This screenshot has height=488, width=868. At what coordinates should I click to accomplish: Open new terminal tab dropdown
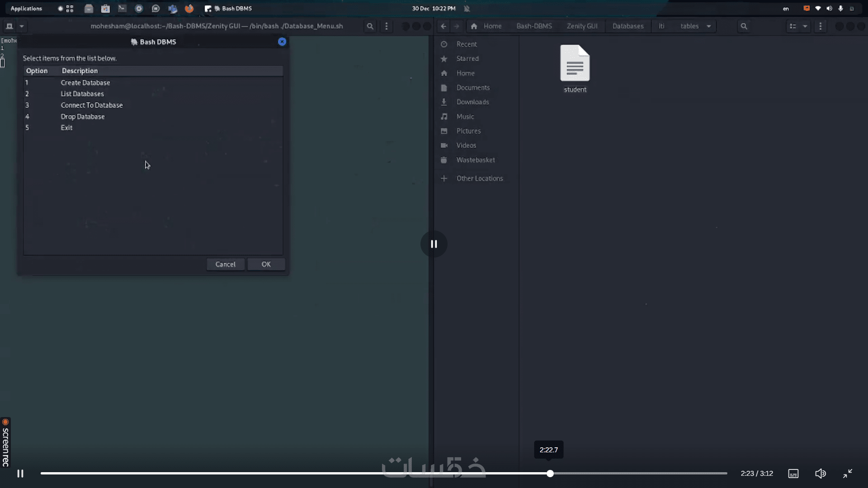(x=22, y=26)
